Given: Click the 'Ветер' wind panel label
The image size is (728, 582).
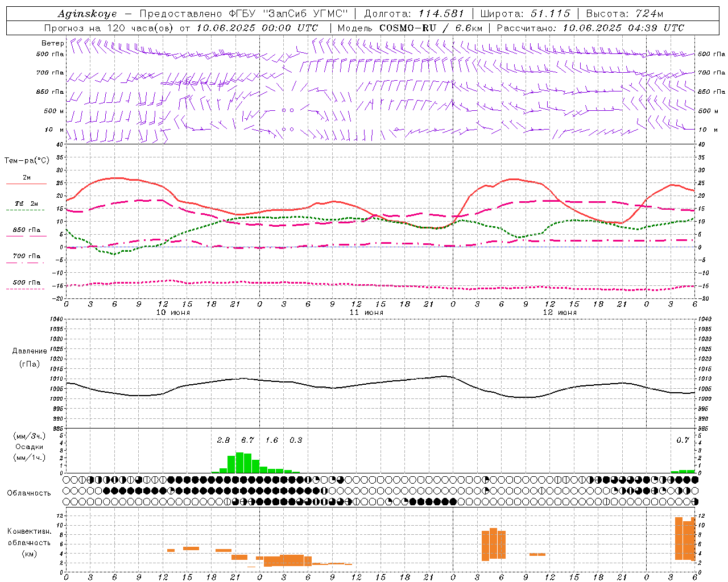Looking at the screenshot, I should (x=52, y=43).
